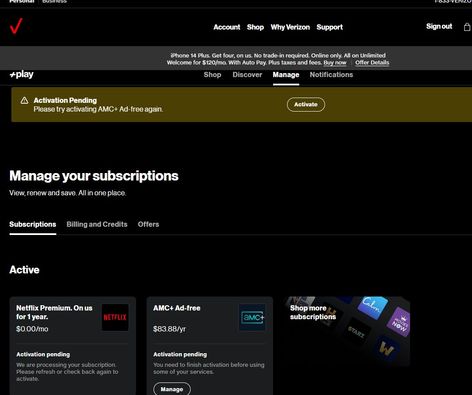Open the Why Verizon menu

click(290, 27)
